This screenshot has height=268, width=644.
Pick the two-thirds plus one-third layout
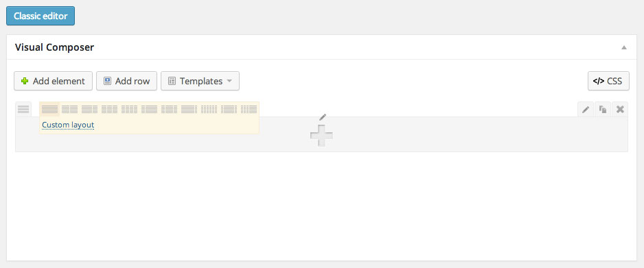coord(89,109)
